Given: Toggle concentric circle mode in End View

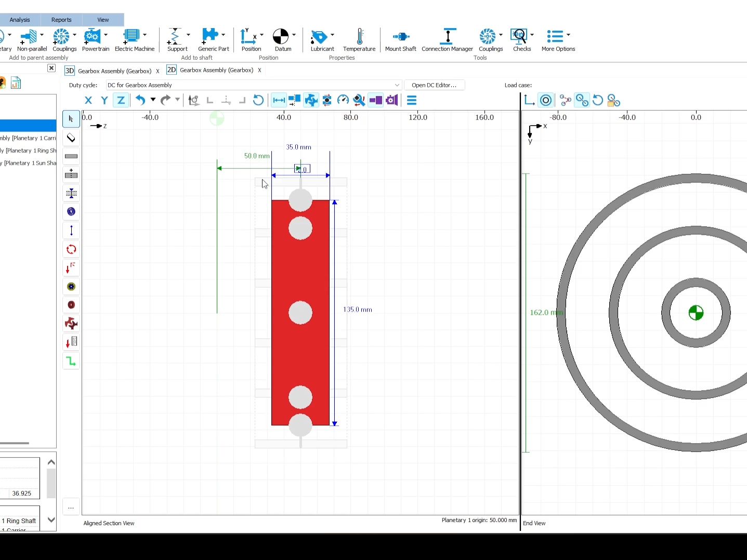Looking at the screenshot, I should [x=546, y=100].
